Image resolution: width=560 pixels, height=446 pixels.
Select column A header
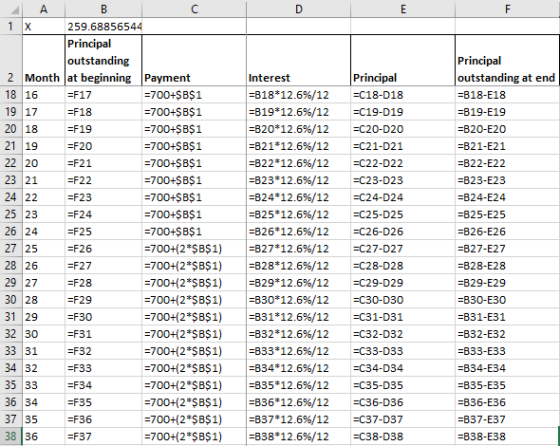[44, 9]
